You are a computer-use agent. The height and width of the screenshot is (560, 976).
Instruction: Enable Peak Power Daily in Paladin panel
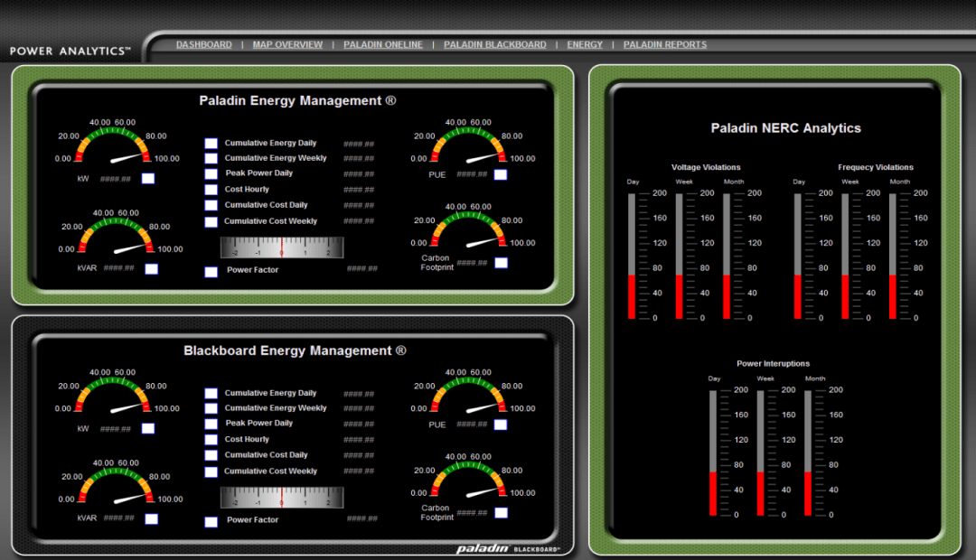tap(211, 173)
